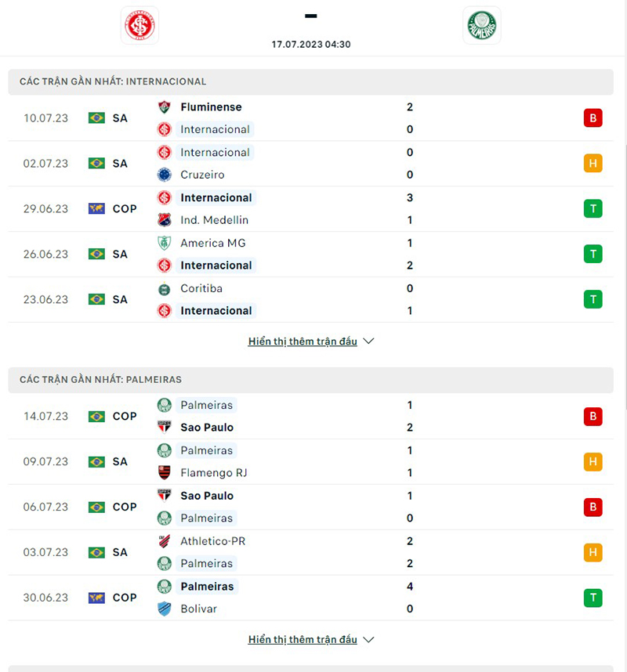Click the America MG club badge
The image size is (627, 672).
click(x=165, y=243)
